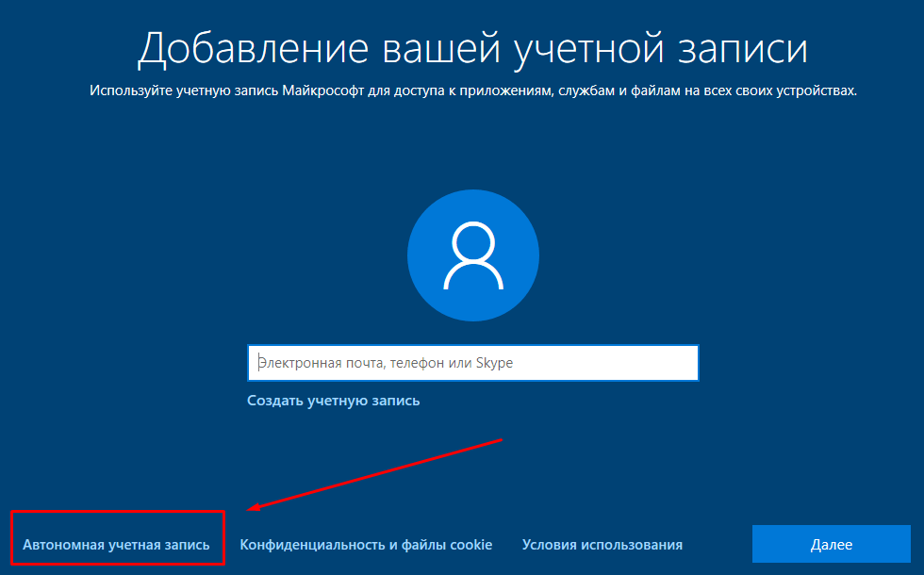Click the email, phone or Skype input field
The width and height of the screenshot is (924, 575).
coord(472,363)
